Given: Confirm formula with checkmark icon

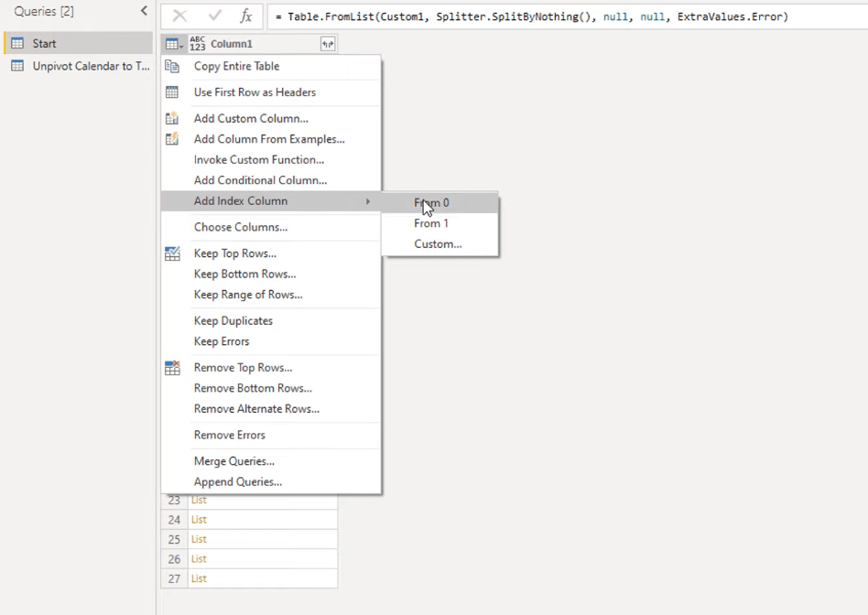Looking at the screenshot, I should click(214, 16).
